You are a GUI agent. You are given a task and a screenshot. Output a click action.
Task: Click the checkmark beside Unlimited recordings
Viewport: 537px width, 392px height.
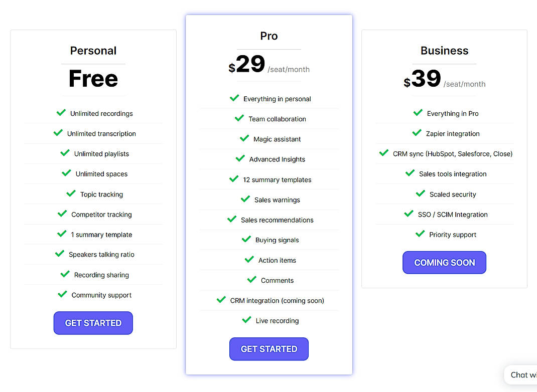coord(62,113)
